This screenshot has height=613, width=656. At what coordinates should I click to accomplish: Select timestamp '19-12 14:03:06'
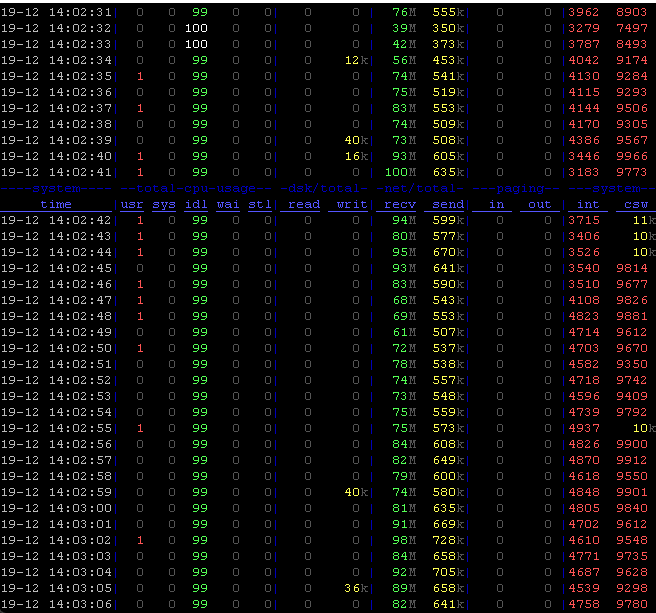[x=56, y=604]
